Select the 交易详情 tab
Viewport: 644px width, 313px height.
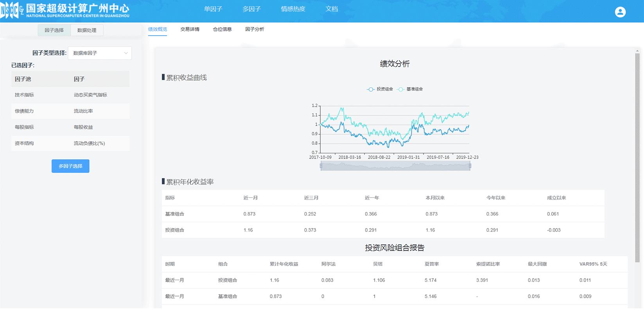[x=190, y=29]
